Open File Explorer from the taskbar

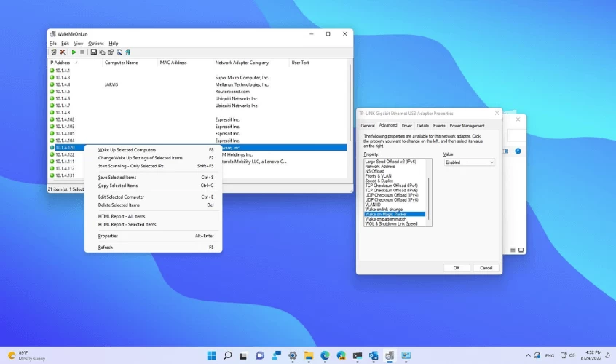[x=309, y=356]
